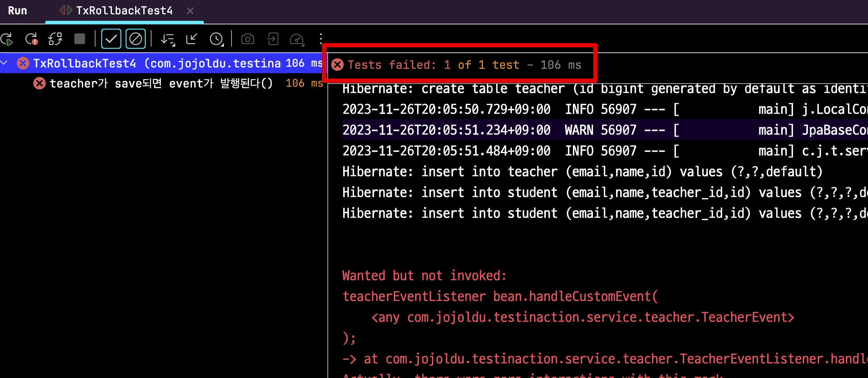Toggle Show Passed checkmark filter
Viewport: 868px width, 378px height.
click(111, 39)
